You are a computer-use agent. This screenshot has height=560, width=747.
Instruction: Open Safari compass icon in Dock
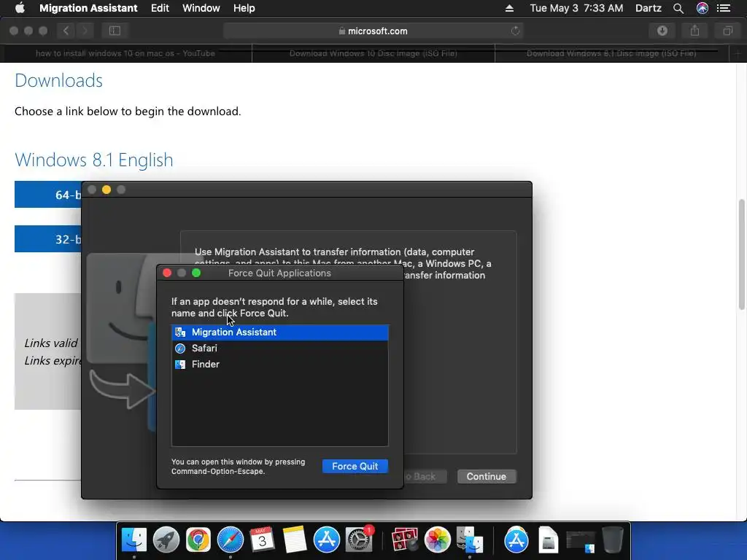(230, 540)
